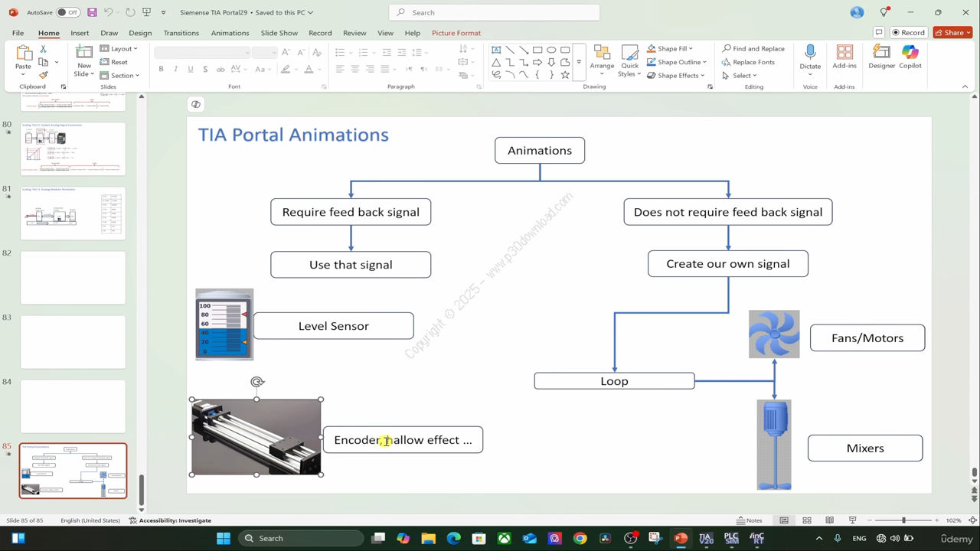Click the Record button at top right
Screen dimensions: 980x551
pyautogui.click(x=909, y=33)
